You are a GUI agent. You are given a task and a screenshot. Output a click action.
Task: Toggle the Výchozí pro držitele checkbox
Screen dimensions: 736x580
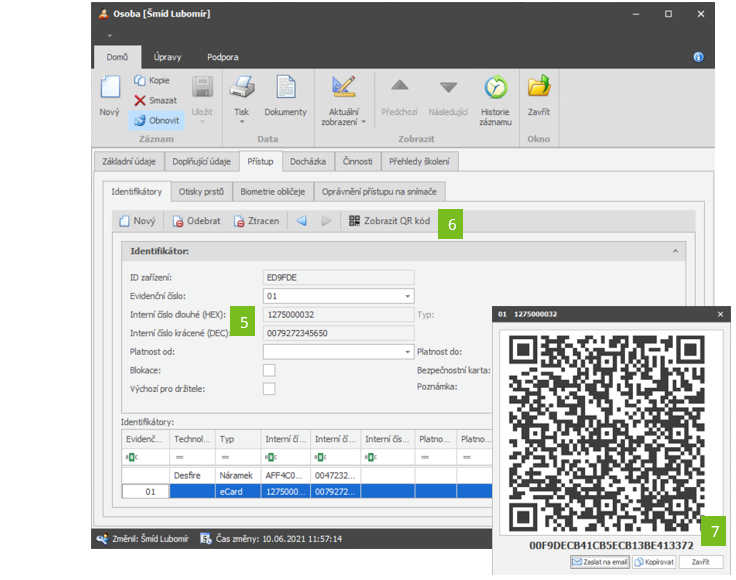(x=269, y=389)
